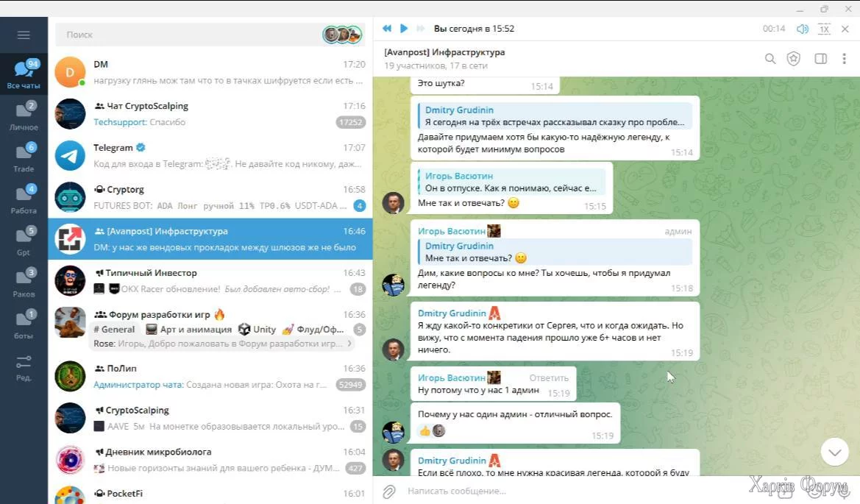Open Dmitry Grudinin avatar beside 15:15 message
The image size is (860, 504).
coord(393,203)
